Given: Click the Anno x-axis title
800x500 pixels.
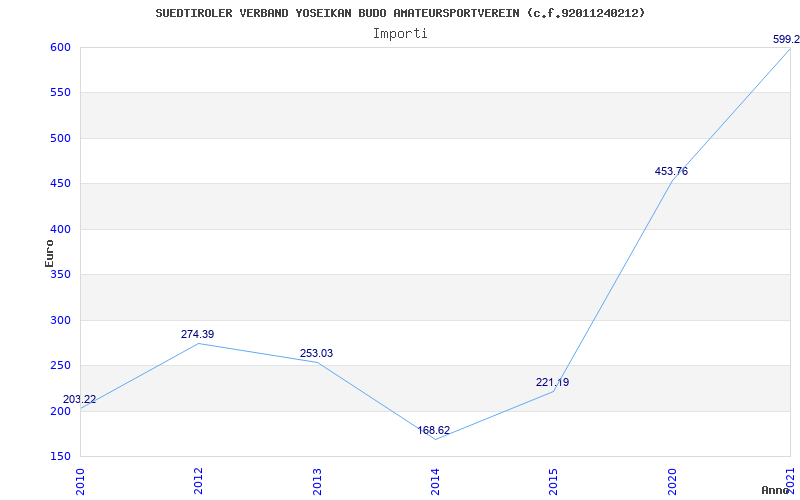Looking at the screenshot, I should click(x=776, y=490).
